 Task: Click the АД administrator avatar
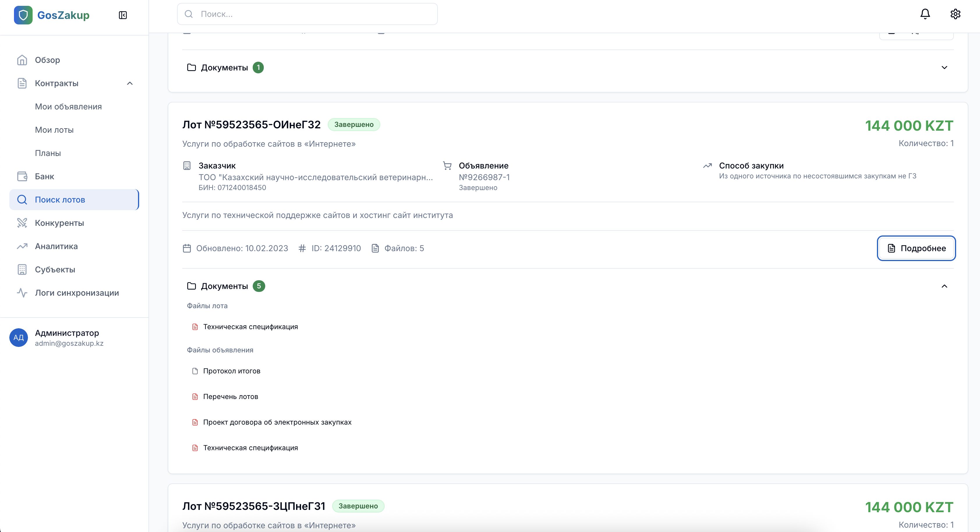19,338
